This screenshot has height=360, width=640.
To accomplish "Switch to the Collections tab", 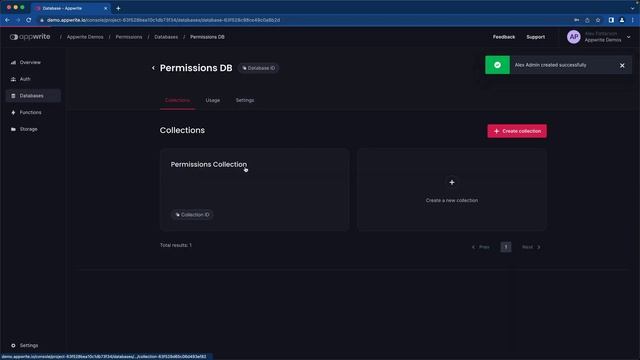I will pyautogui.click(x=177, y=100).
